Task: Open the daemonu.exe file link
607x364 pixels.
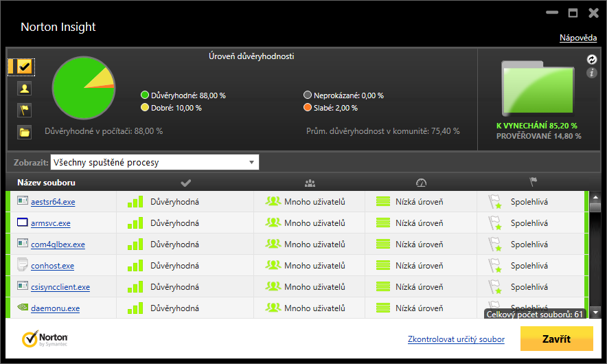Action: 56,308
